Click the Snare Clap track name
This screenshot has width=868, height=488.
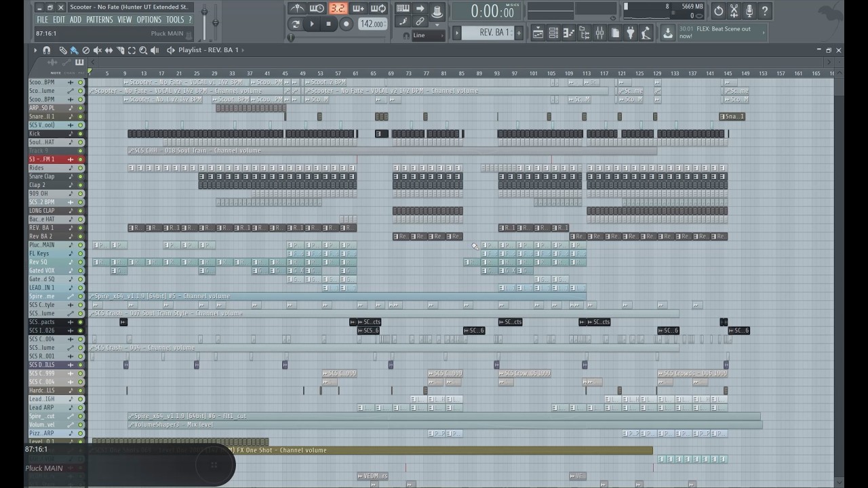click(x=42, y=176)
